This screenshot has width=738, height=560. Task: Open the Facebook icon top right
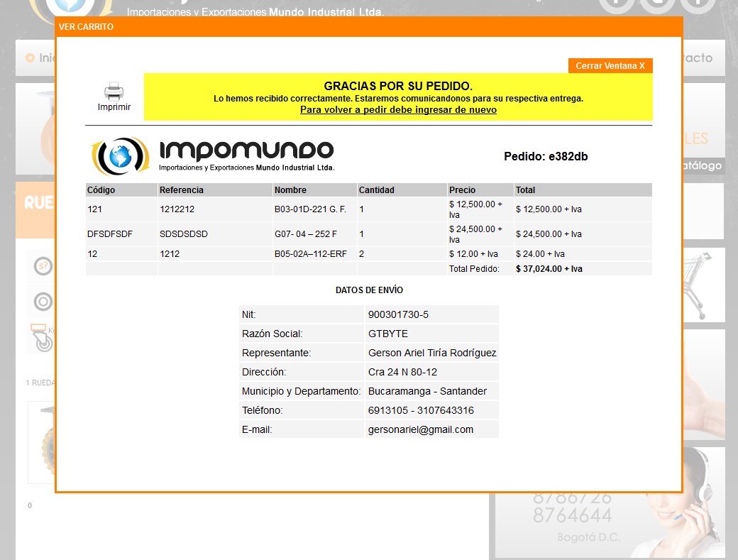(616, 4)
